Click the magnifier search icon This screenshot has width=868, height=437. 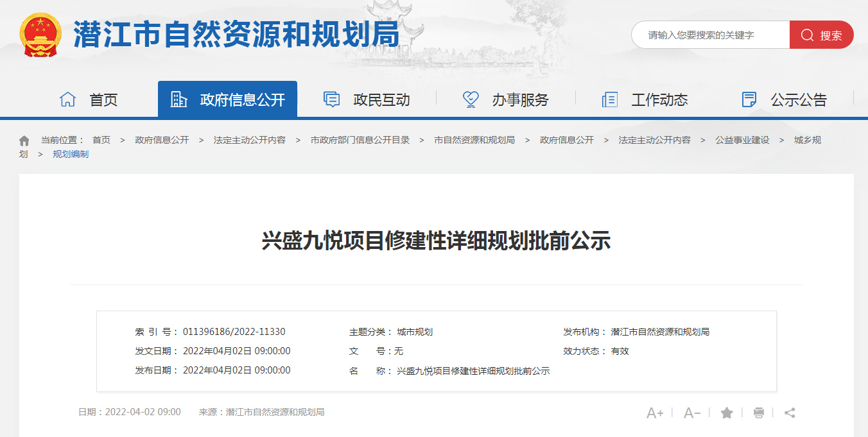pos(807,35)
